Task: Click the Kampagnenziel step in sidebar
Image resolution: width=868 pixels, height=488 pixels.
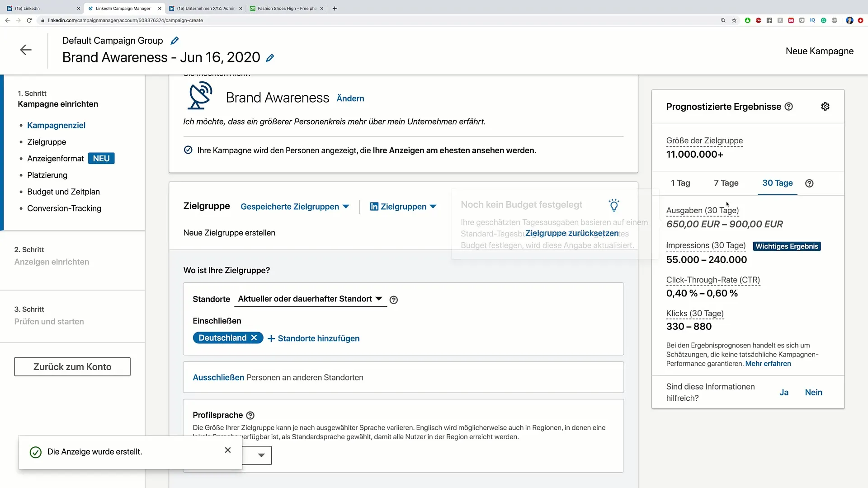Action: click(56, 125)
